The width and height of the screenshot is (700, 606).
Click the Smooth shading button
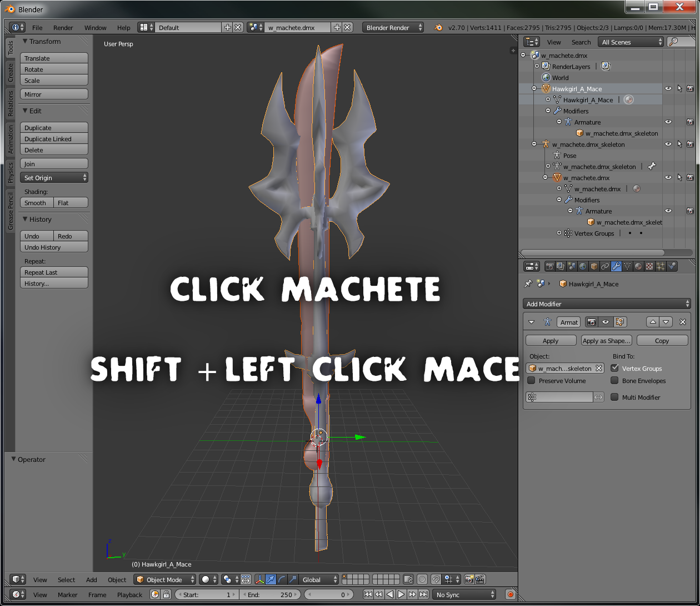[x=37, y=203]
